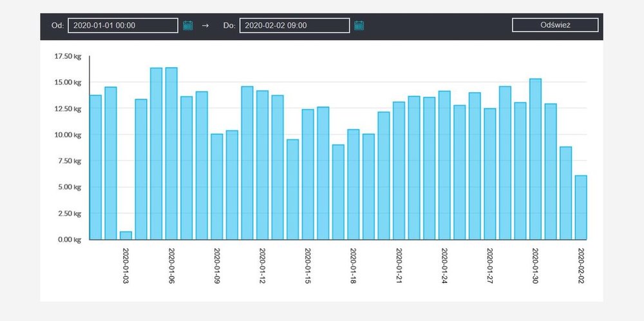
Task: Open the calendar picker for the Do date
Action: coord(359,25)
